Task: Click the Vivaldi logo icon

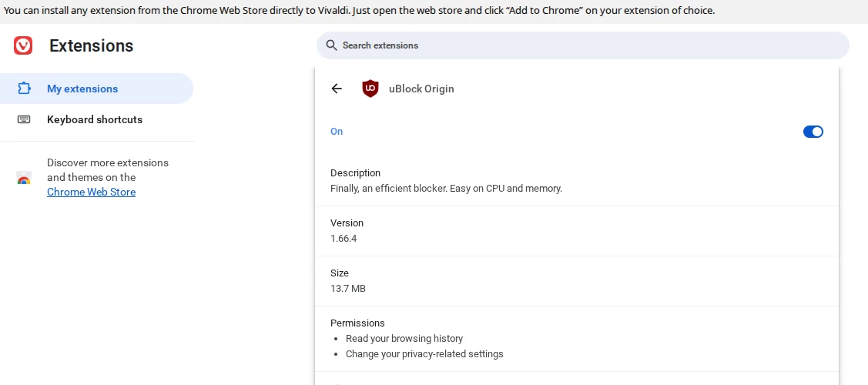Action: click(x=23, y=45)
